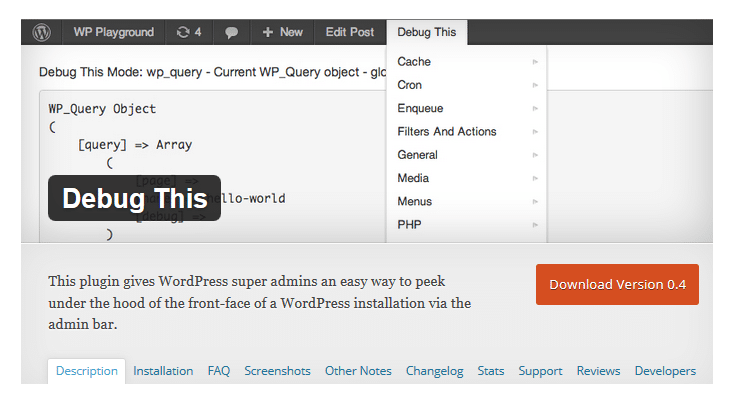Switch to the Installation tab

[163, 371]
